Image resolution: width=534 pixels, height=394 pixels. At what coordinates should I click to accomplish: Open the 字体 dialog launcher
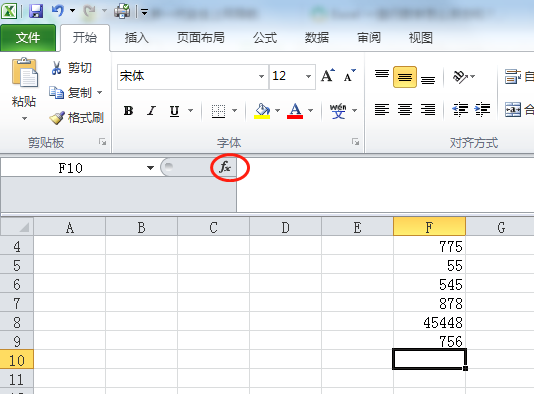point(356,142)
